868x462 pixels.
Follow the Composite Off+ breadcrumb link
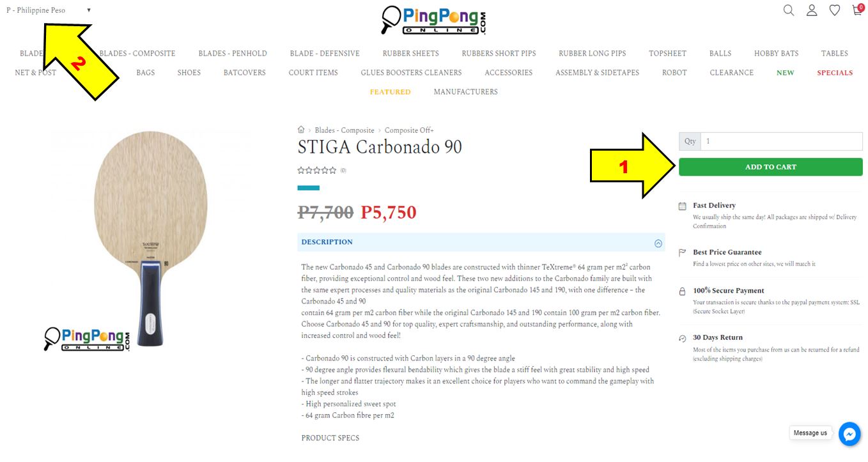click(409, 130)
